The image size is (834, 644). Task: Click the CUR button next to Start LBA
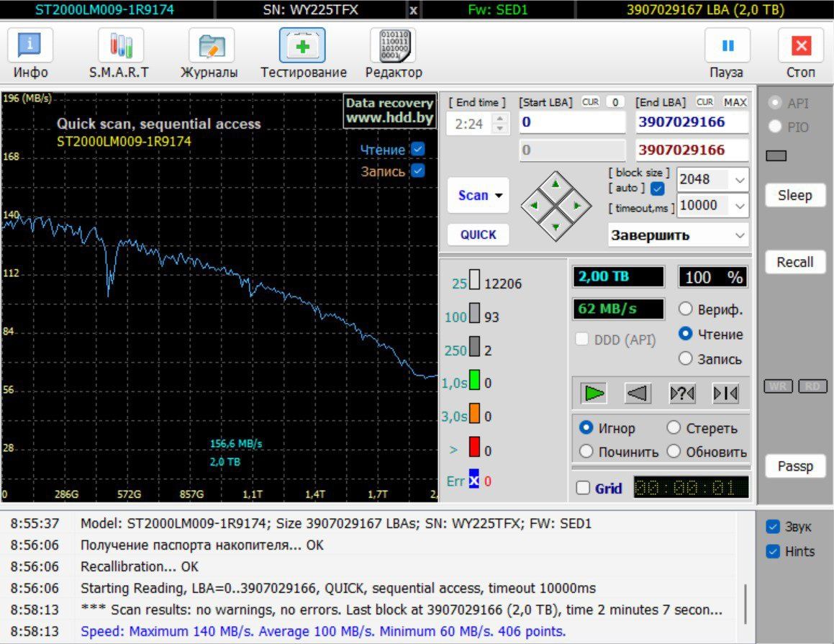point(590,102)
